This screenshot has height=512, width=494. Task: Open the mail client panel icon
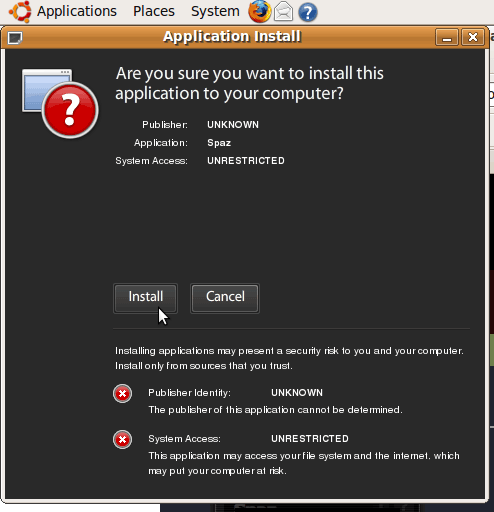click(x=283, y=12)
